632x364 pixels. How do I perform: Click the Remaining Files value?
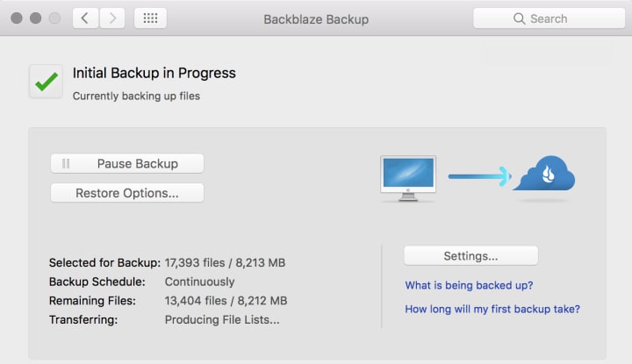click(226, 301)
